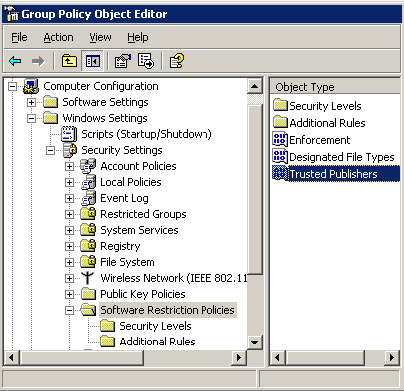The height and width of the screenshot is (391, 404).
Task: Expand the Account Policies node
Action: (69, 166)
